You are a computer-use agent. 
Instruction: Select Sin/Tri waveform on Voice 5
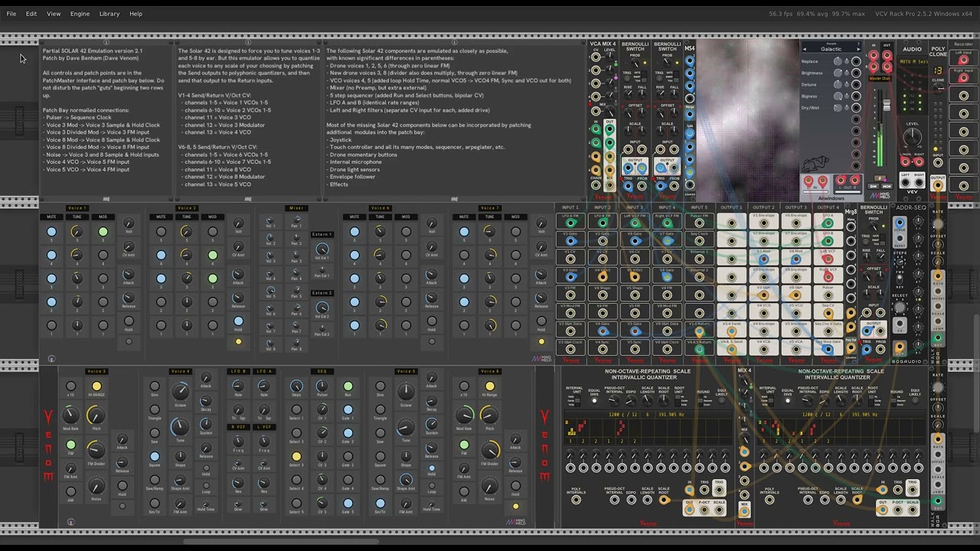click(x=381, y=504)
